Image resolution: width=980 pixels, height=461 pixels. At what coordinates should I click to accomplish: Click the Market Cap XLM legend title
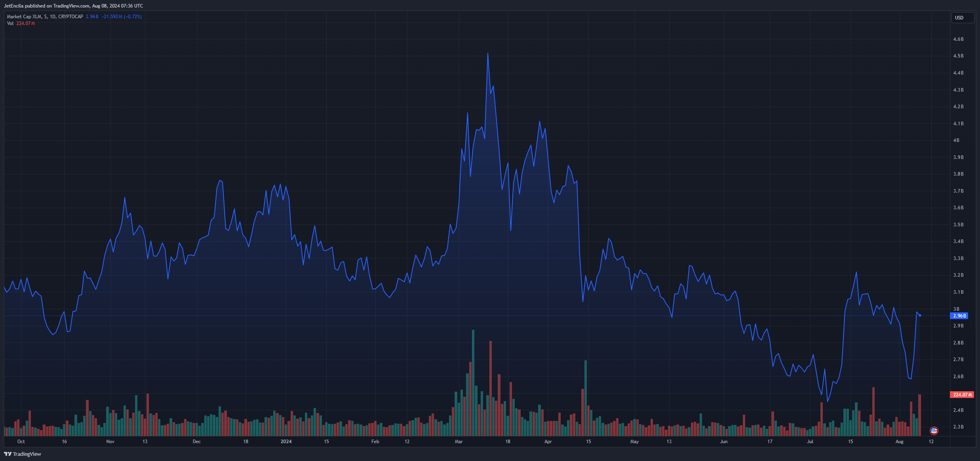[24, 17]
